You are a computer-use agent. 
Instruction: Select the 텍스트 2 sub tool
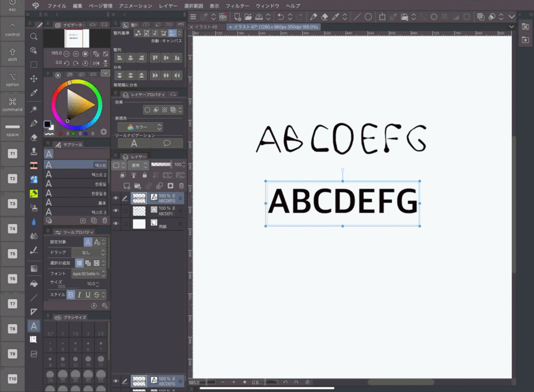tap(77, 175)
